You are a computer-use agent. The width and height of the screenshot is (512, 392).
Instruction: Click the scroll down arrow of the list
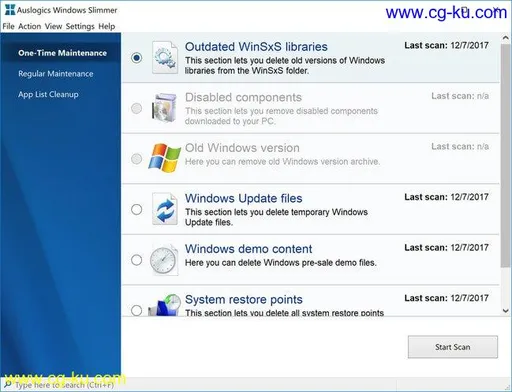click(505, 311)
